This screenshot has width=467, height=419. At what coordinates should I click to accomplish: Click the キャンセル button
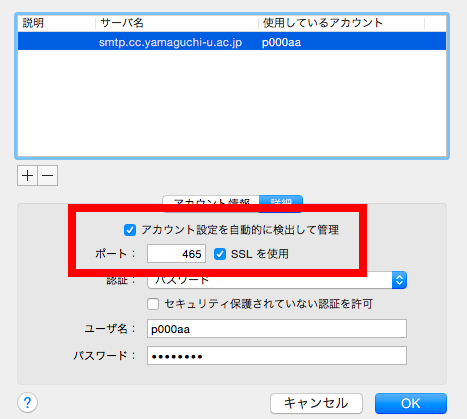316,403
